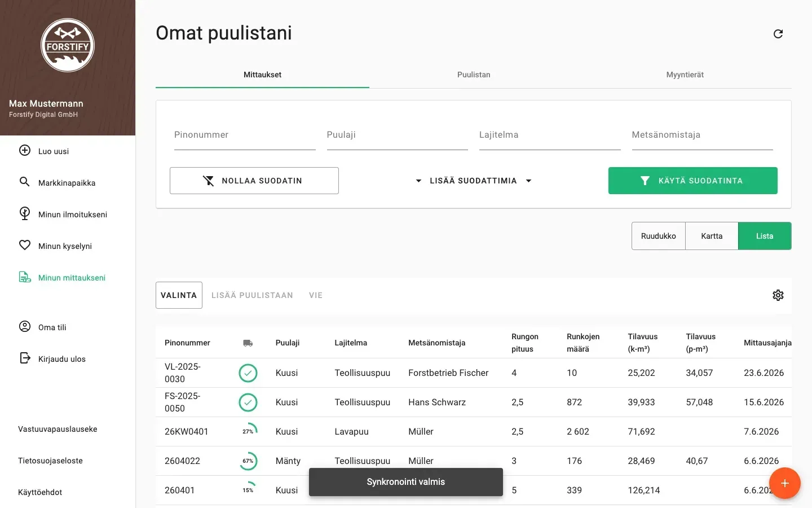Switch to Ruudukko view
The image size is (812, 508).
[x=659, y=236]
